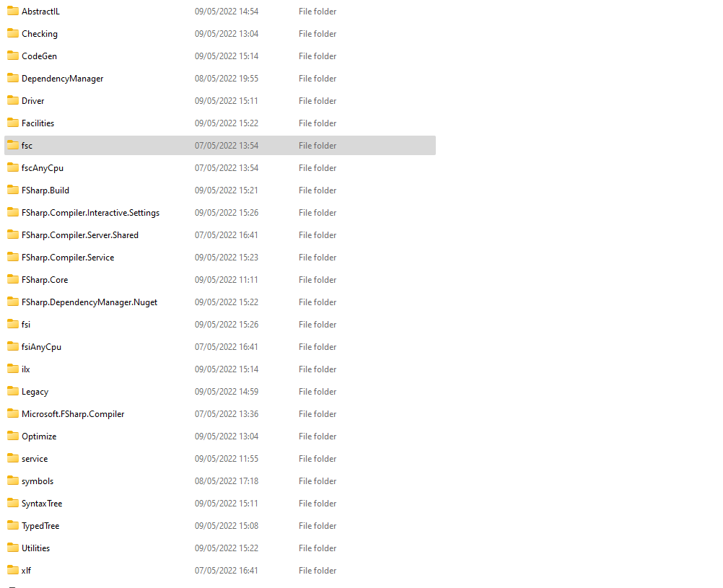Select the fscAnyCpu folder name
723x588 pixels.
pyautogui.click(x=43, y=168)
